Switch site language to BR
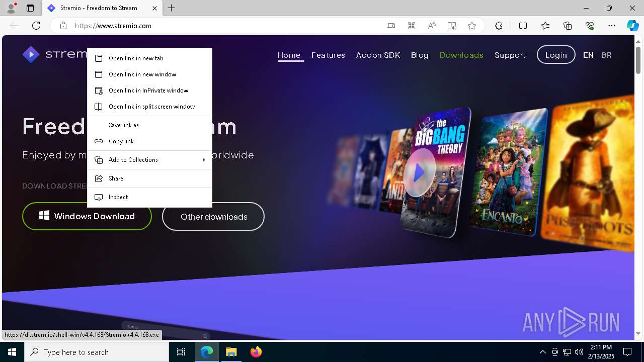 coord(606,55)
